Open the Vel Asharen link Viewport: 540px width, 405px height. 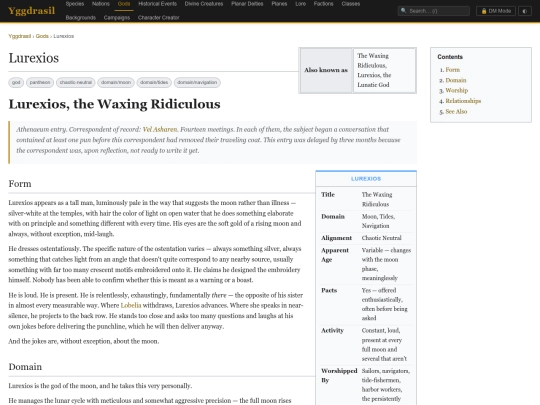[160, 129]
